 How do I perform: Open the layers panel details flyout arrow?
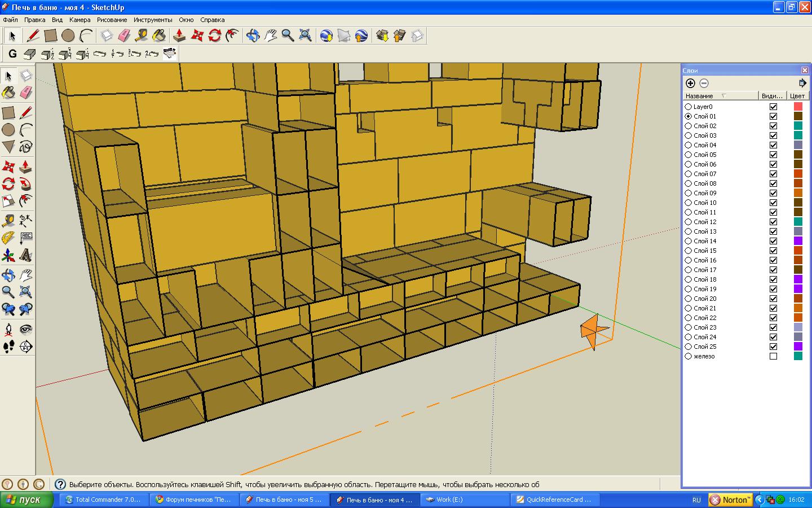pyautogui.click(x=802, y=83)
